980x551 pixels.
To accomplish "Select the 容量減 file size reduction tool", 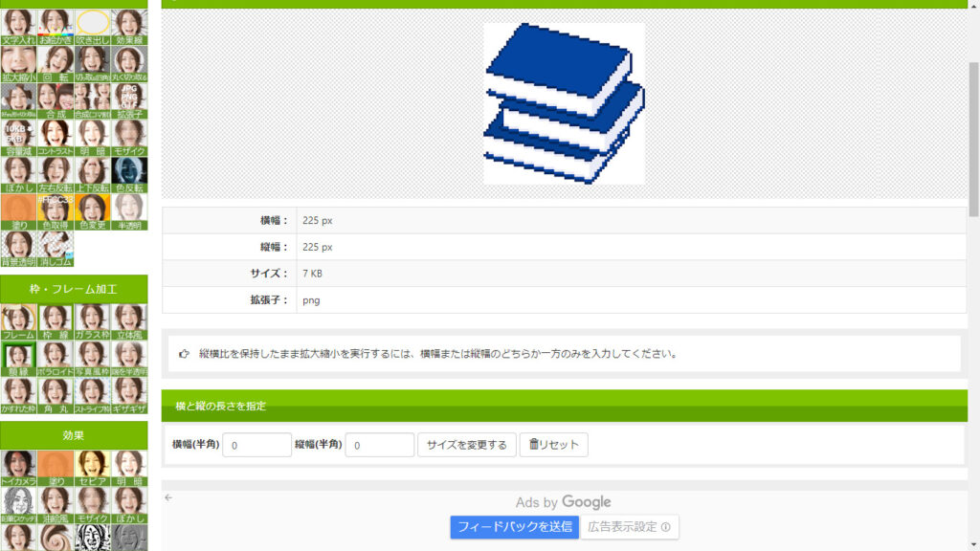I will (x=18, y=139).
